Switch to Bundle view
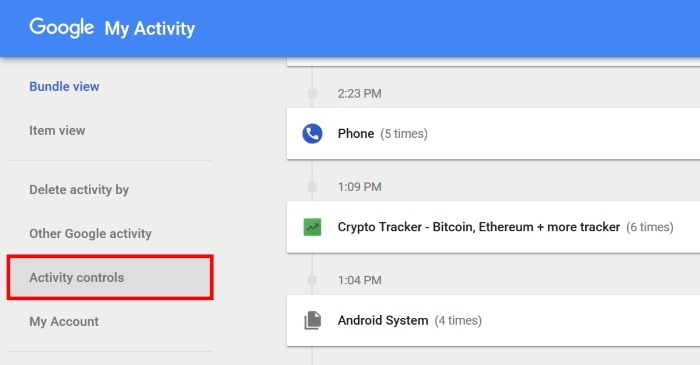The image size is (700, 365). (64, 87)
